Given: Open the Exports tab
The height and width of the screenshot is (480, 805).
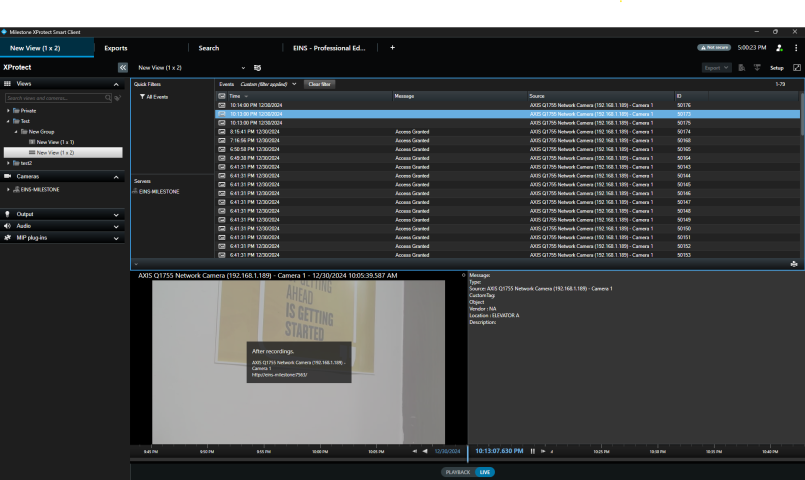Looking at the screenshot, I should pos(116,47).
